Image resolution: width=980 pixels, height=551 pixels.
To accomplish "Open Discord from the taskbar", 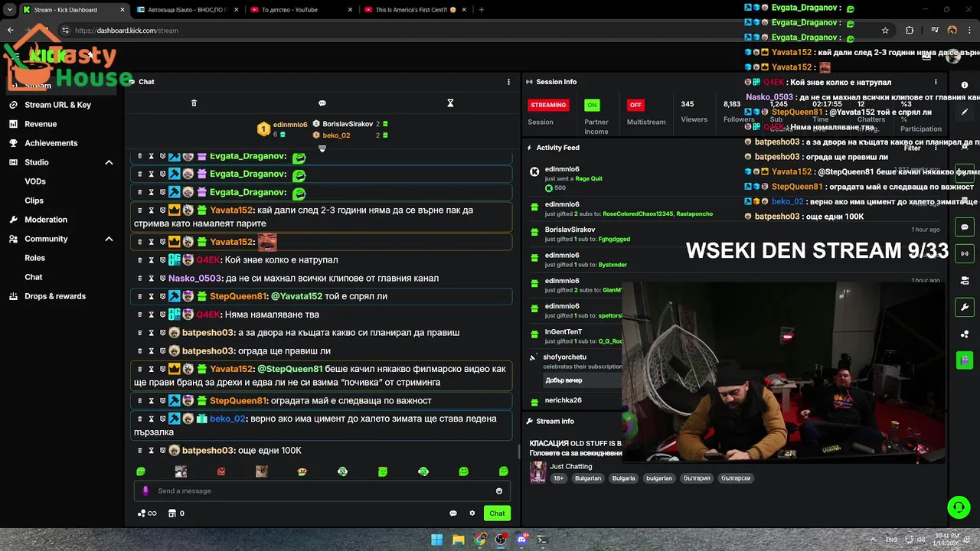I will point(522,540).
